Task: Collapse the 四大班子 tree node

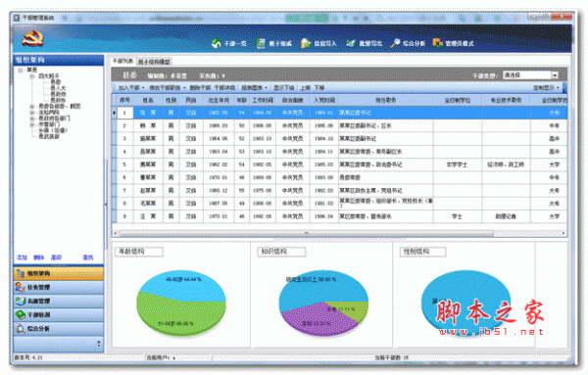Action: coord(32,76)
